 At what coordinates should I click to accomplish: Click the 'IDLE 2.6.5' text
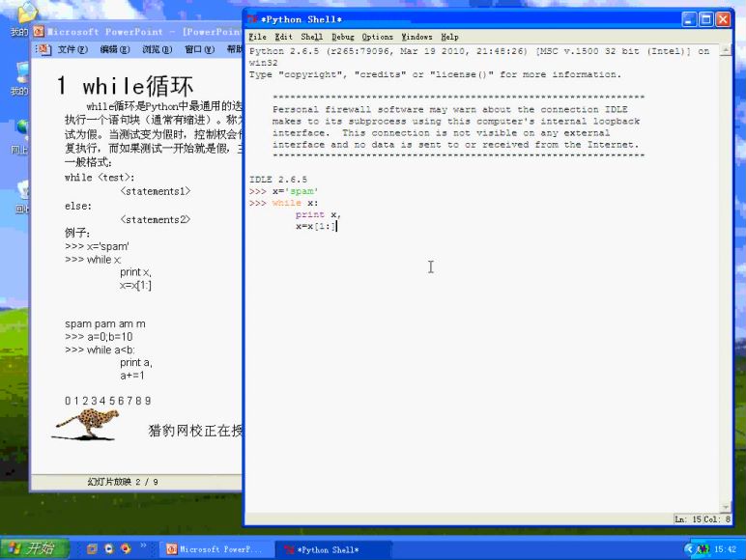tap(278, 180)
